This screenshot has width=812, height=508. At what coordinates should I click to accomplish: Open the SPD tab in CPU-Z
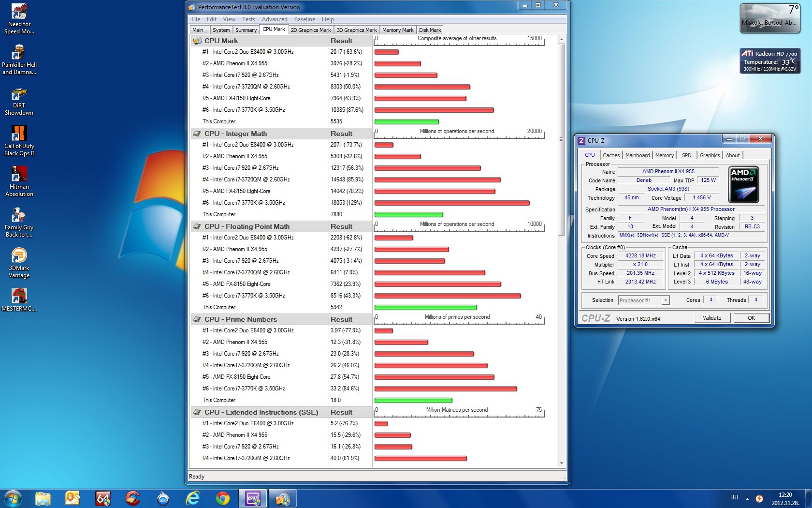[687, 155]
